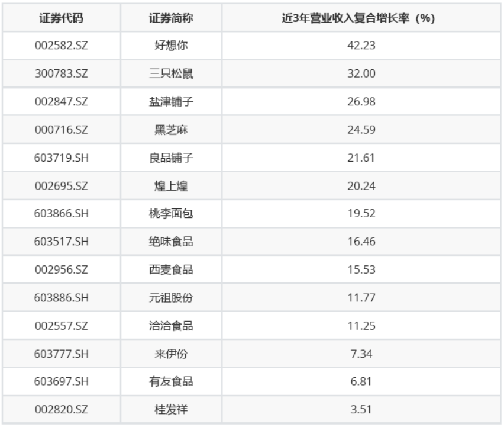Select code cell 603697.SH

pyautogui.click(x=62, y=381)
